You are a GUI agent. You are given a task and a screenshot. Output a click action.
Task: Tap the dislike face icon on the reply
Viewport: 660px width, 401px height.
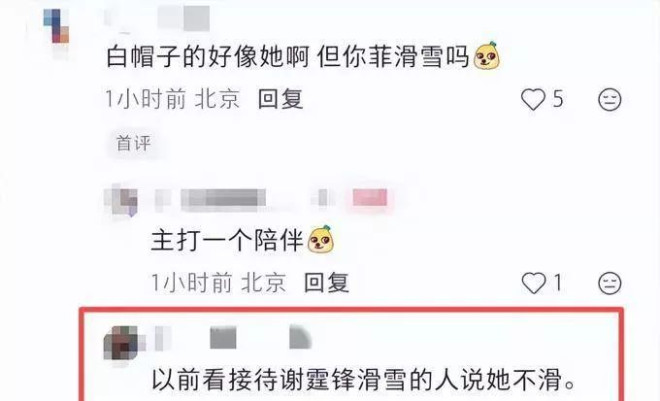tap(609, 283)
